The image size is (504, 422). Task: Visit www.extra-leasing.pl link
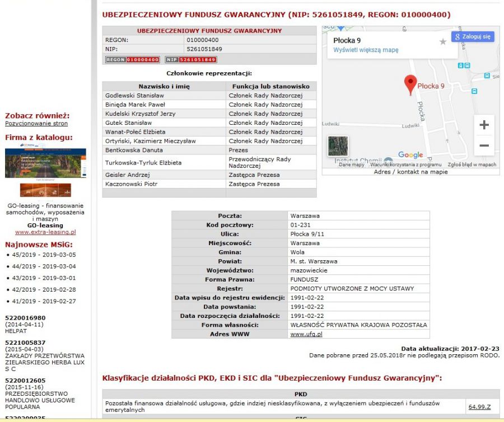(46, 232)
